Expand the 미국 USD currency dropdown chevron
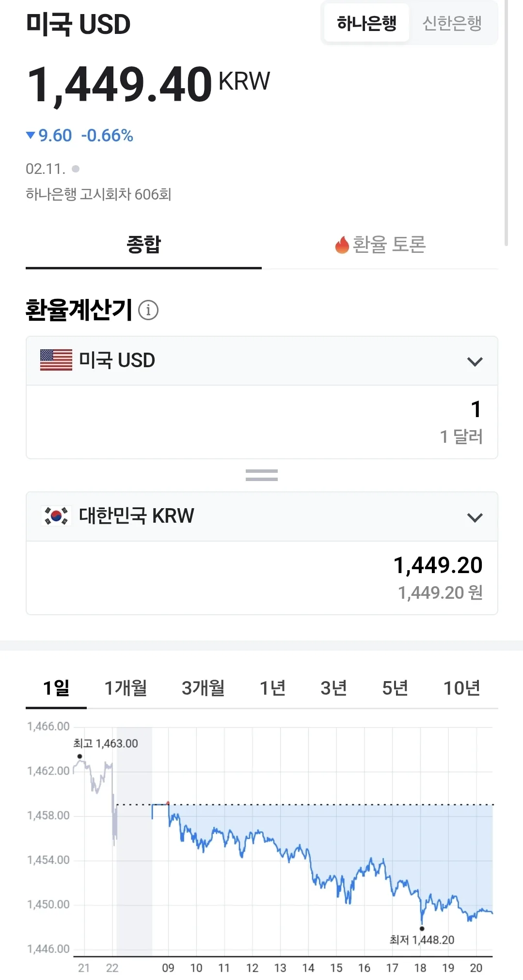This screenshot has height=980, width=523. 475,361
